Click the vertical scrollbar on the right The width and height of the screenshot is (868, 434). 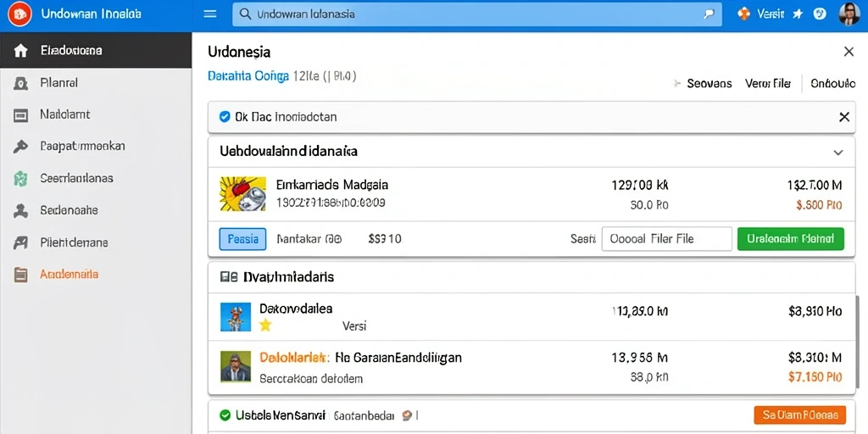(x=859, y=343)
